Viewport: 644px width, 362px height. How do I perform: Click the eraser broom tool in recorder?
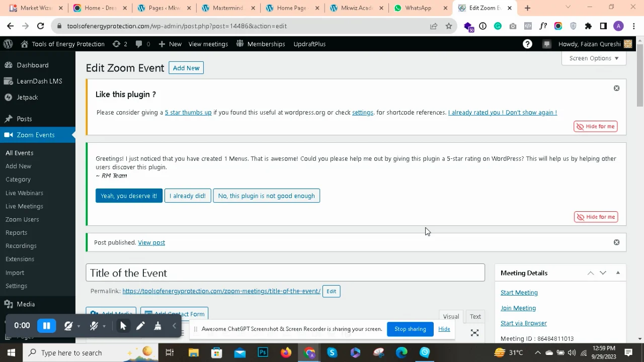tap(157, 326)
